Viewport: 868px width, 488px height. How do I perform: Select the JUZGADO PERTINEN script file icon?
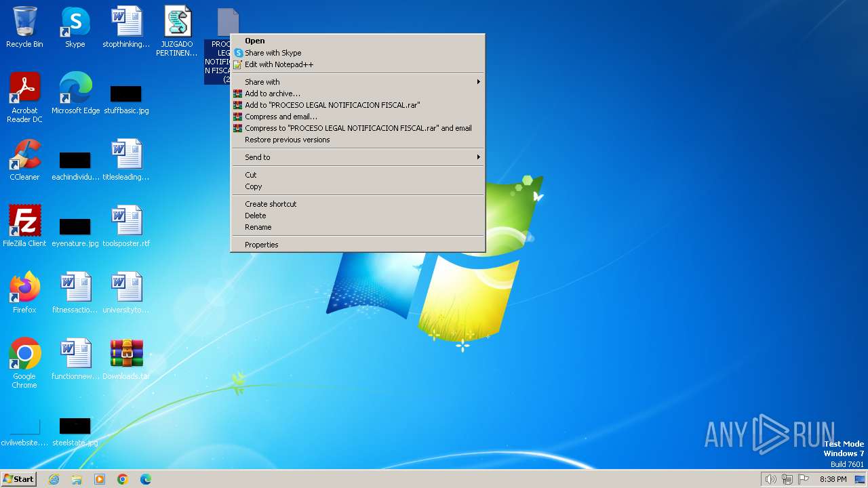pyautogui.click(x=177, y=31)
